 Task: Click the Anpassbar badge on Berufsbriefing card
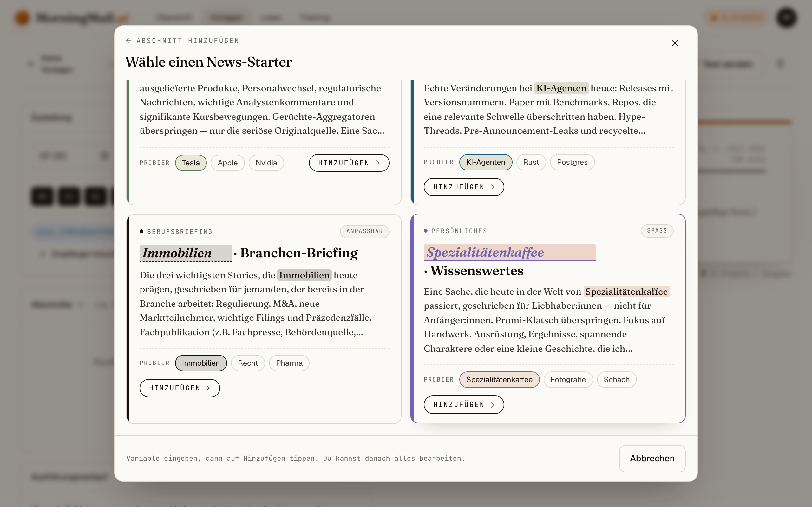click(x=364, y=231)
